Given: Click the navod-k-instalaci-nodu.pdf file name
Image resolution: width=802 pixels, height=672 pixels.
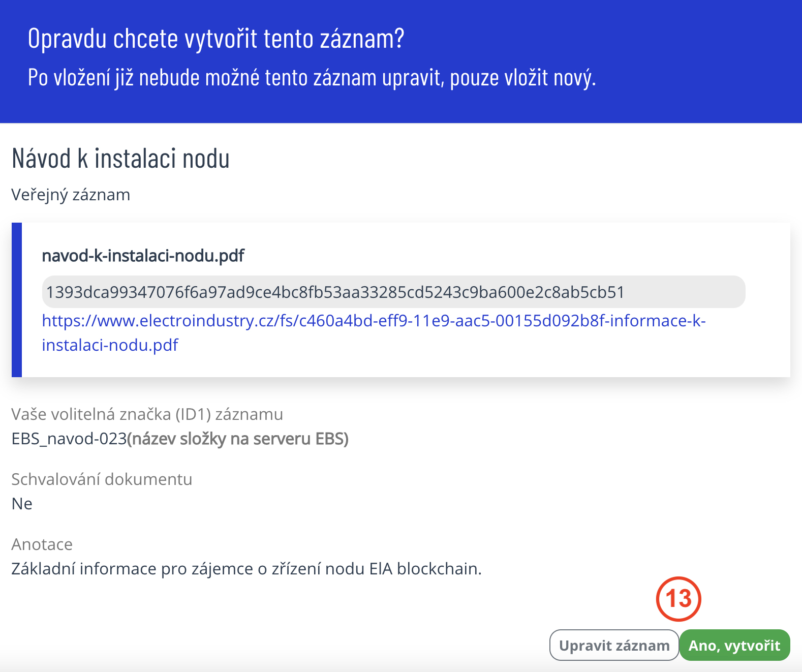Looking at the screenshot, I should click(x=143, y=256).
